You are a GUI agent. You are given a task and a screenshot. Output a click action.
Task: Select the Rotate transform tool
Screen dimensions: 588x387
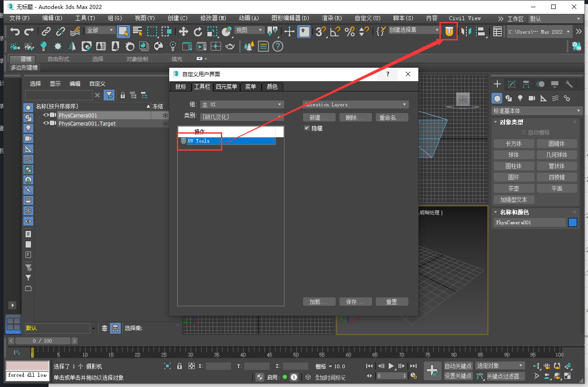[198, 31]
